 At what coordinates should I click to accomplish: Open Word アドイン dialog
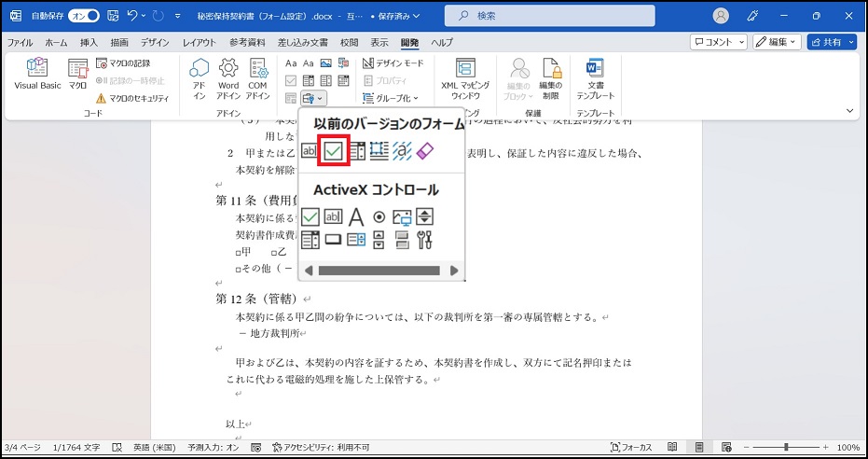(x=228, y=78)
